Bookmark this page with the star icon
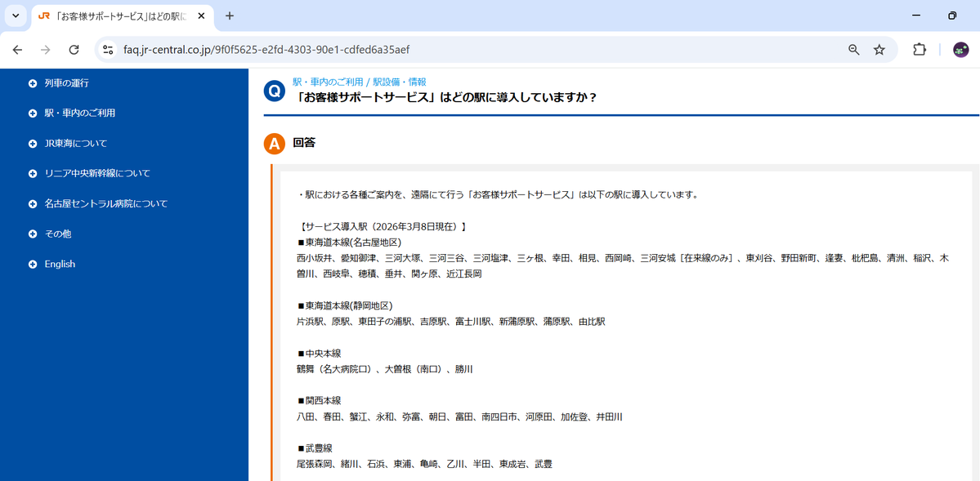The width and height of the screenshot is (980, 481). tap(879, 50)
